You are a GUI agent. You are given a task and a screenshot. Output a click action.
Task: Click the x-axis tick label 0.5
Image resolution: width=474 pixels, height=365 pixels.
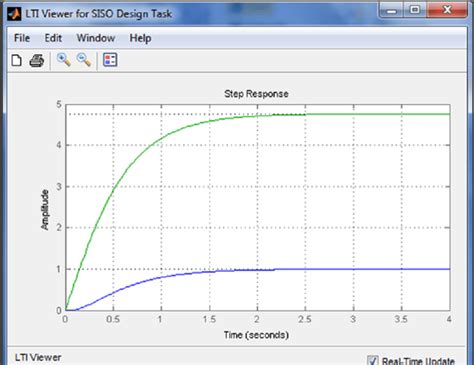pos(113,319)
